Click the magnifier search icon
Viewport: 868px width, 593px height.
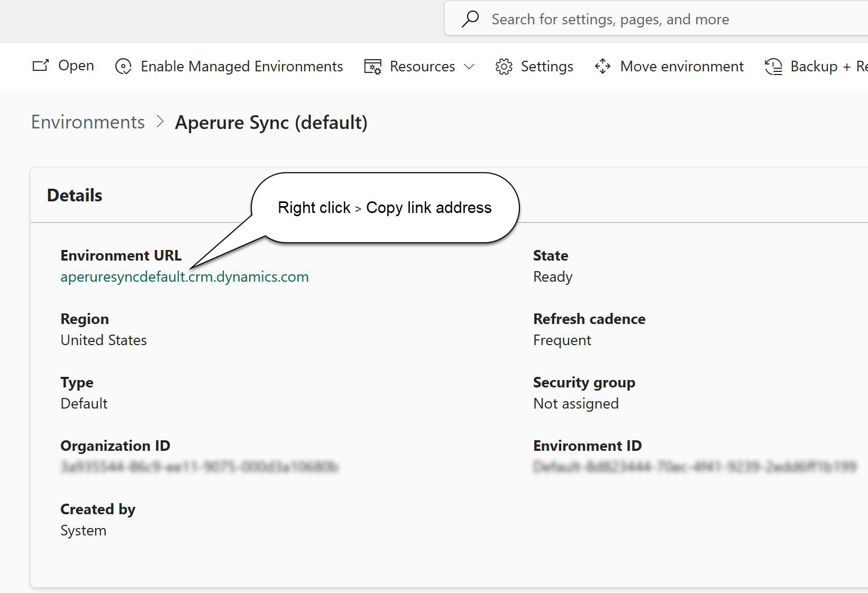470,19
